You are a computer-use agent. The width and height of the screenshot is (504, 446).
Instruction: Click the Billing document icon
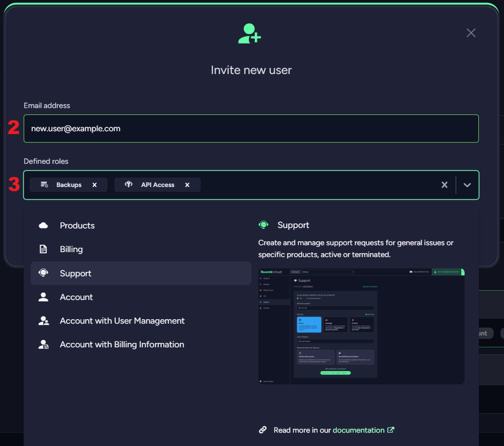(x=43, y=249)
